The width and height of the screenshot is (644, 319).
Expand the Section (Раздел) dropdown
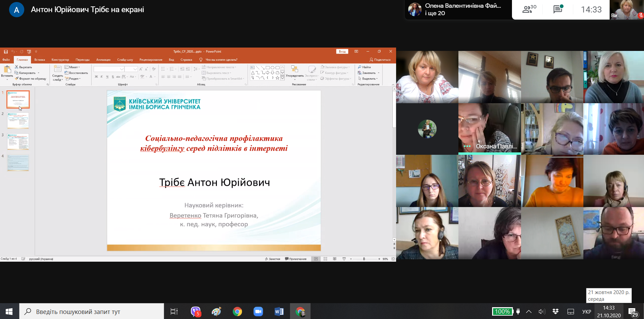coord(73,79)
